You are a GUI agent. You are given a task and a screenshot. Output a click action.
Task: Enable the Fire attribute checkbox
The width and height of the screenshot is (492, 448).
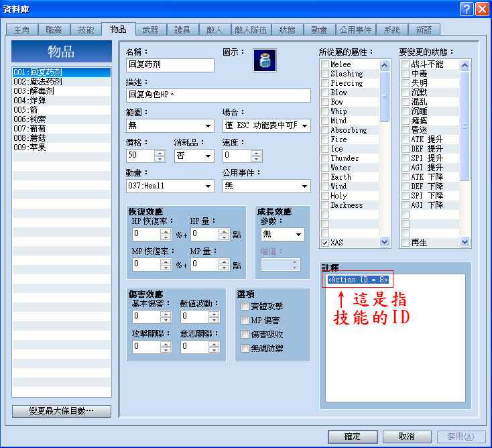pos(325,139)
